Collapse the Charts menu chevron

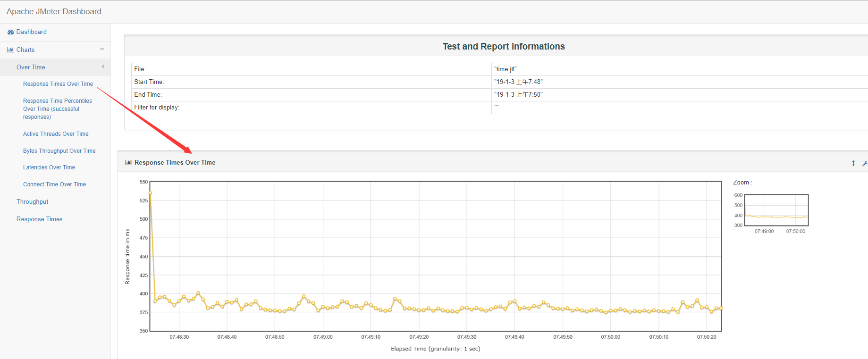pos(102,49)
